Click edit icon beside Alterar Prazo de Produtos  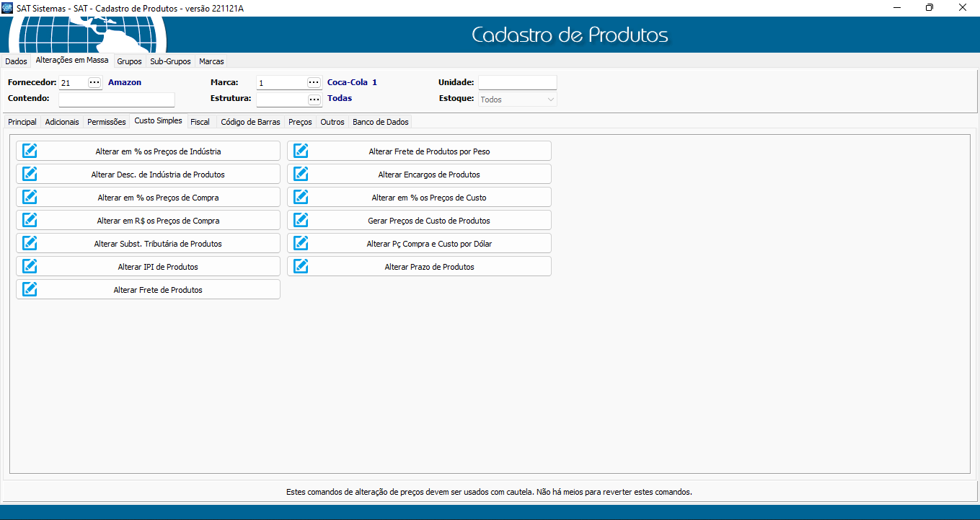[301, 266]
